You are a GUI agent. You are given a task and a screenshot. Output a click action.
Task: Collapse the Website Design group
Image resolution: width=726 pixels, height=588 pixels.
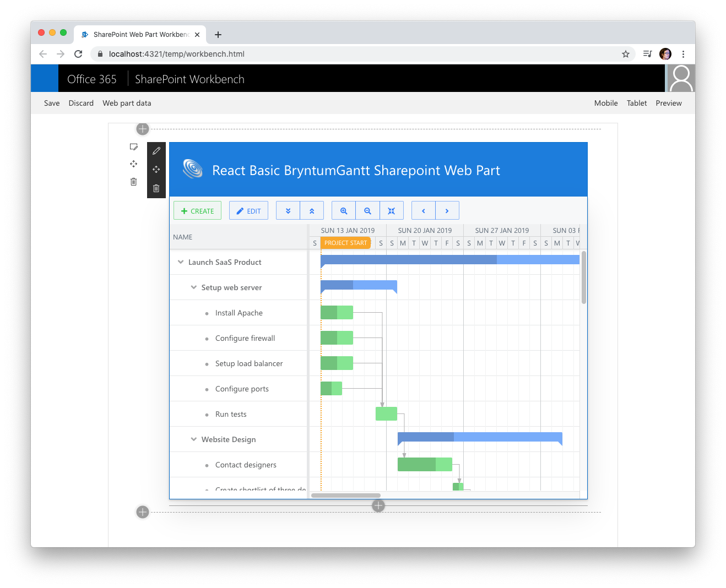pyautogui.click(x=193, y=439)
